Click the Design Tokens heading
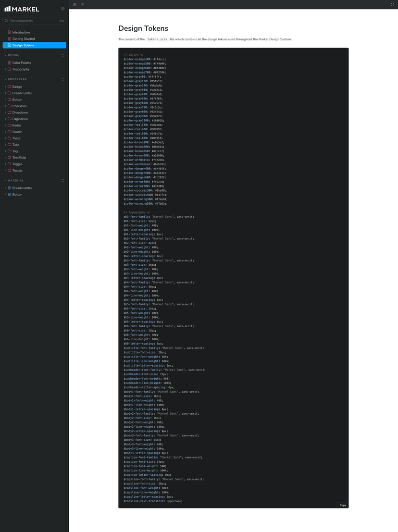The height and width of the screenshot is (532, 398). [x=143, y=28]
